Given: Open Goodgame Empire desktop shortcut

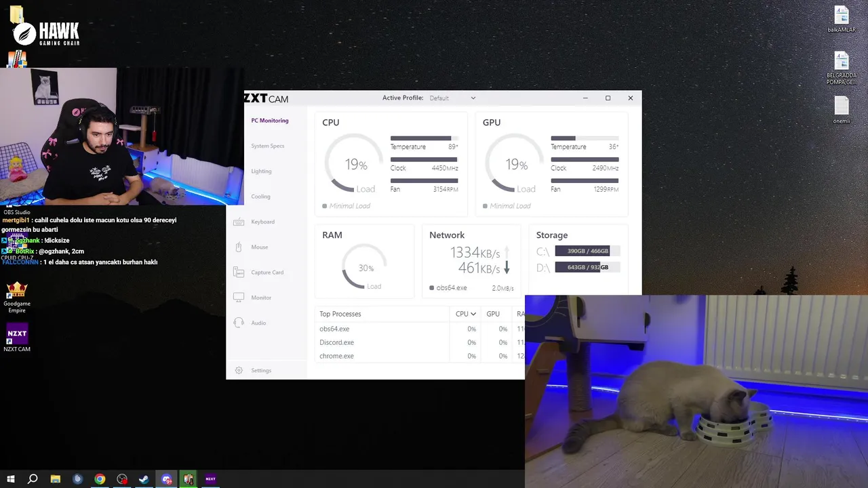Looking at the screenshot, I should pos(17,297).
